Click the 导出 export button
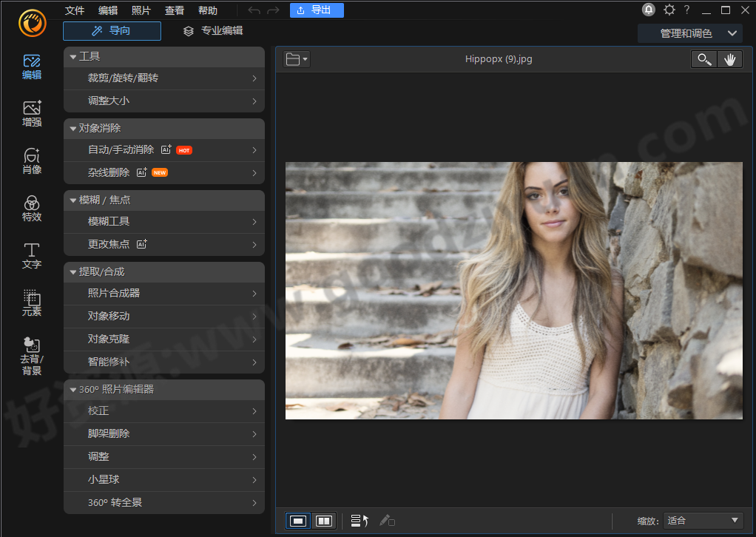 pos(317,10)
